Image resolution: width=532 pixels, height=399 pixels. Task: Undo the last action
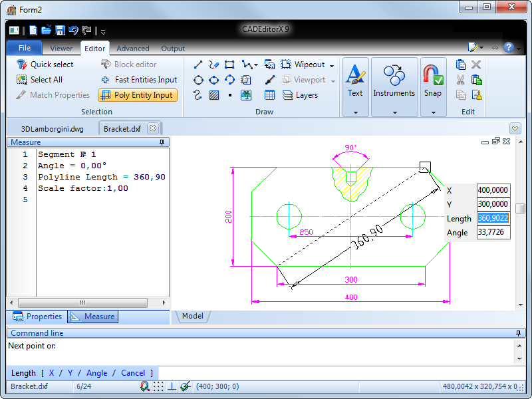pos(73,31)
